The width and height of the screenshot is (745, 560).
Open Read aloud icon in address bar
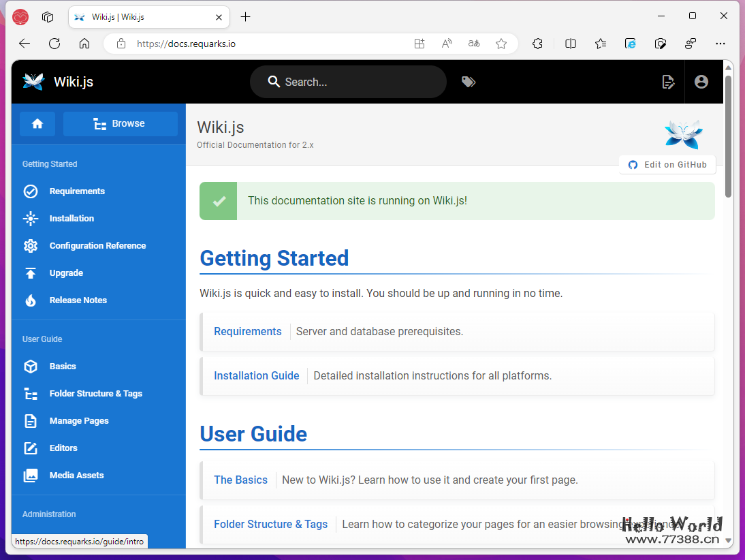click(447, 44)
